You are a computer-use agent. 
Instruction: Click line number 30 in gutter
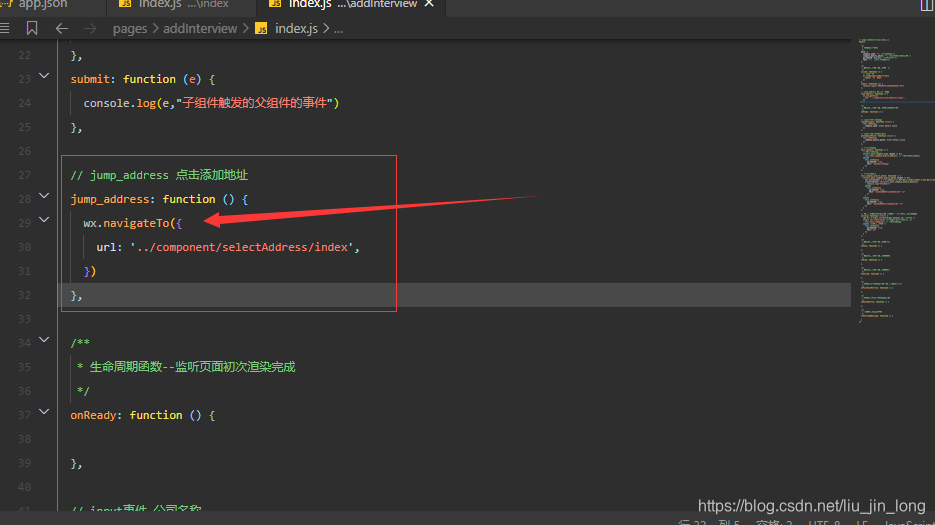point(24,247)
